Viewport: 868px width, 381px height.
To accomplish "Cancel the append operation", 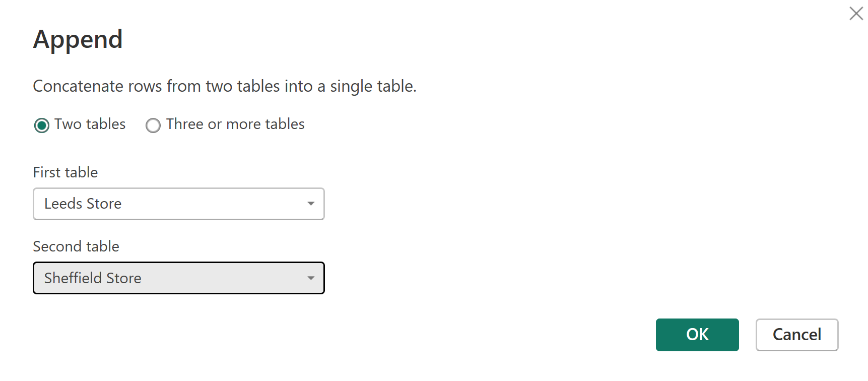I will pos(796,335).
